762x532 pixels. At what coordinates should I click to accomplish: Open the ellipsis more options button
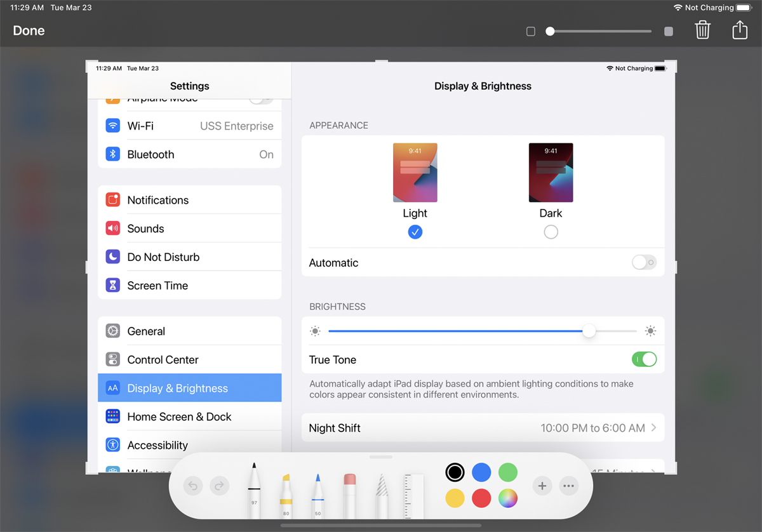tap(568, 486)
